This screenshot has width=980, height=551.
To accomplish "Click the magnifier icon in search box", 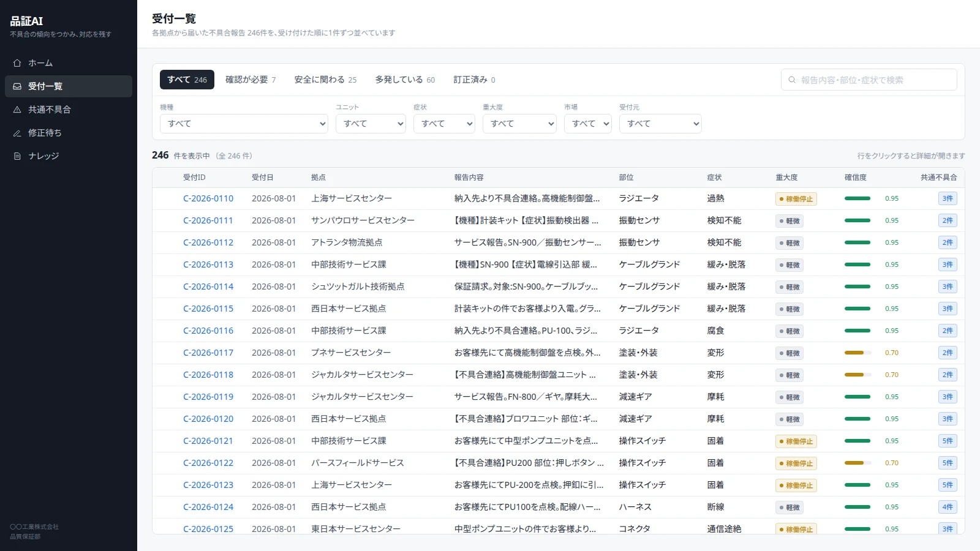I will [x=792, y=80].
